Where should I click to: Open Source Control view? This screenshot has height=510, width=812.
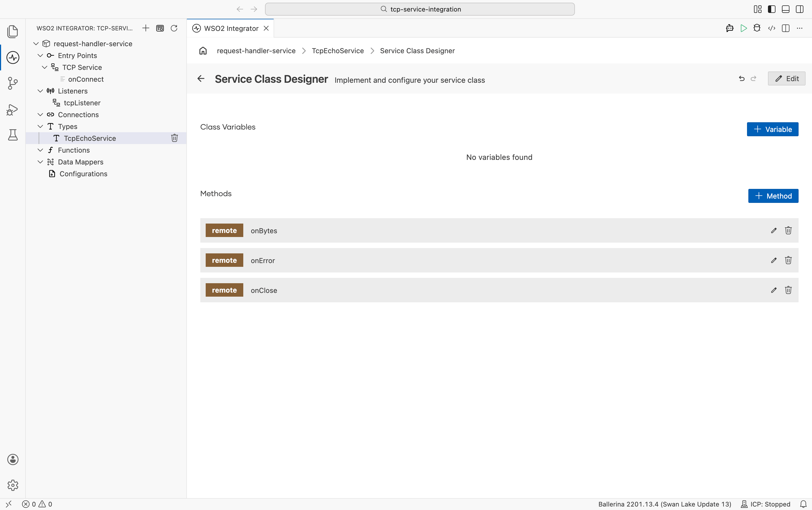13,83
